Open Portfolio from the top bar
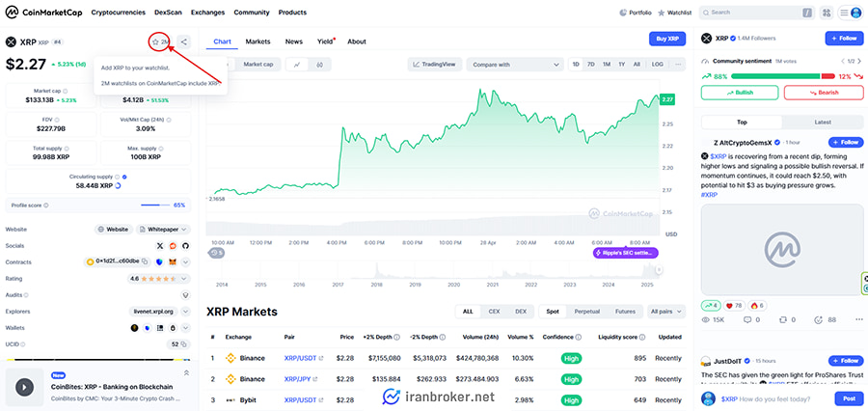 (x=636, y=13)
